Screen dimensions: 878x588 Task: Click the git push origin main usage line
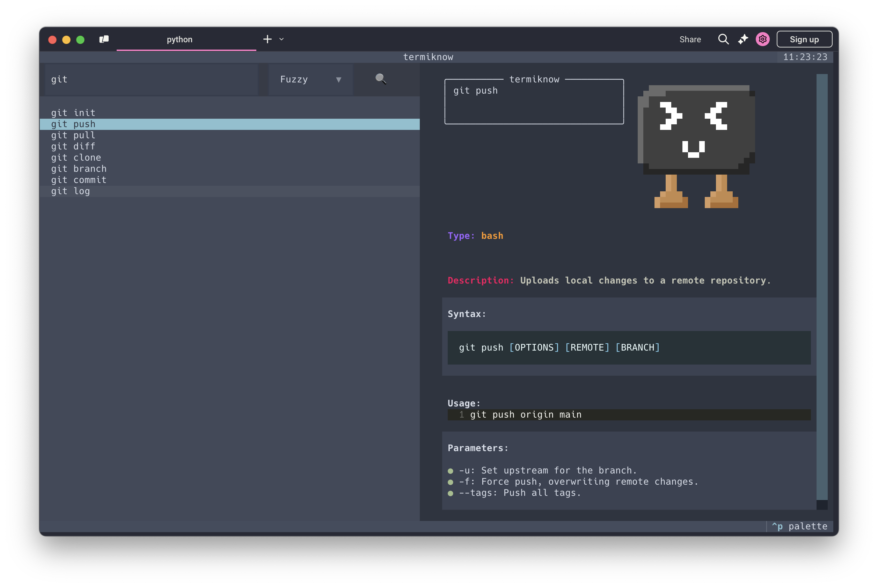(x=526, y=414)
